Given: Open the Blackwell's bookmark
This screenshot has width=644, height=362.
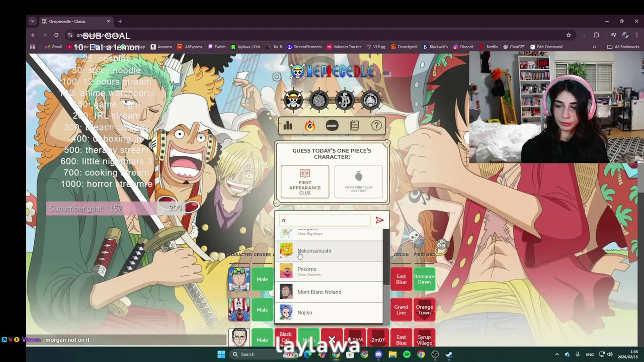Looking at the screenshot, I should 435,47.
